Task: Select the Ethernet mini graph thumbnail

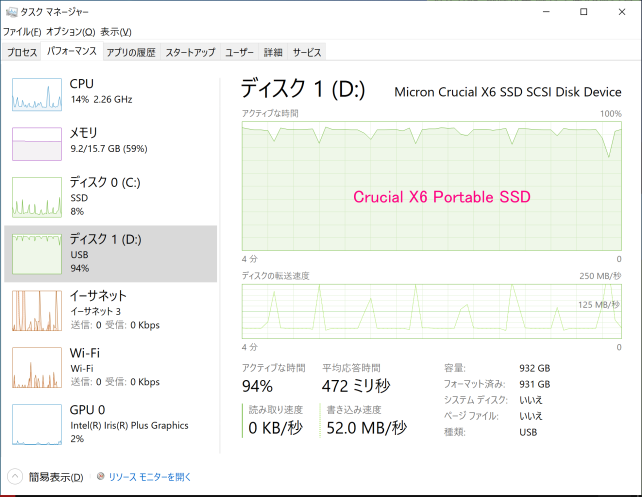Action: [x=37, y=309]
